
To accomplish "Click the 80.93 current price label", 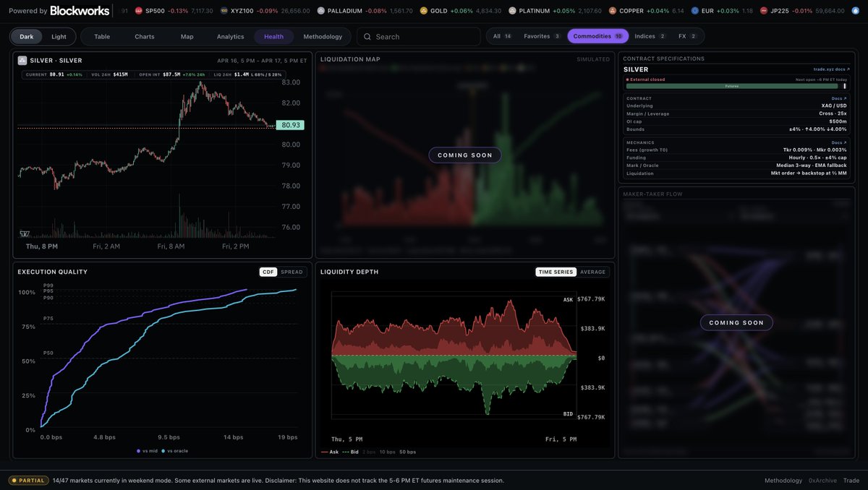I will (291, 125).
